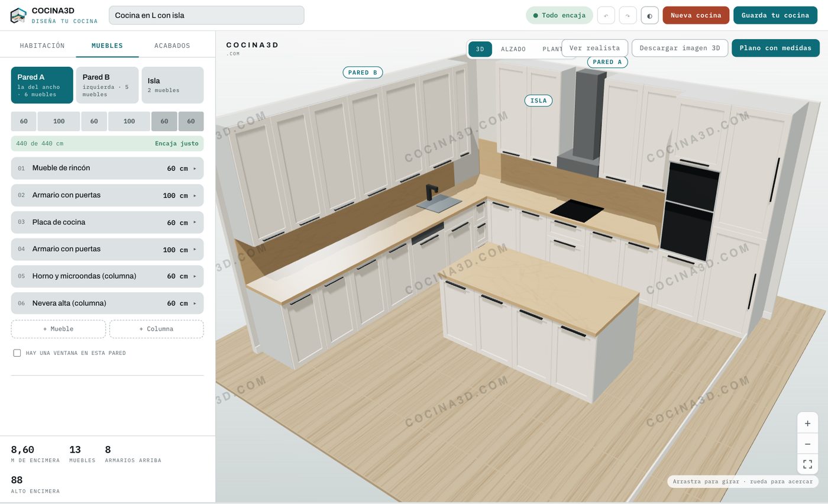The height and width of the screenshot is (504, 828).
Task: Click the '88 alto encimera' value
Action: click(17, 480)
